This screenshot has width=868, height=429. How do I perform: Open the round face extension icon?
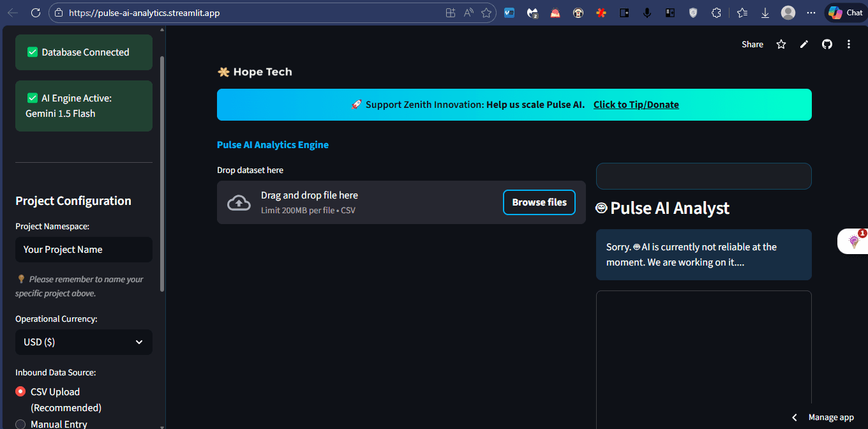tap(578, 13)
